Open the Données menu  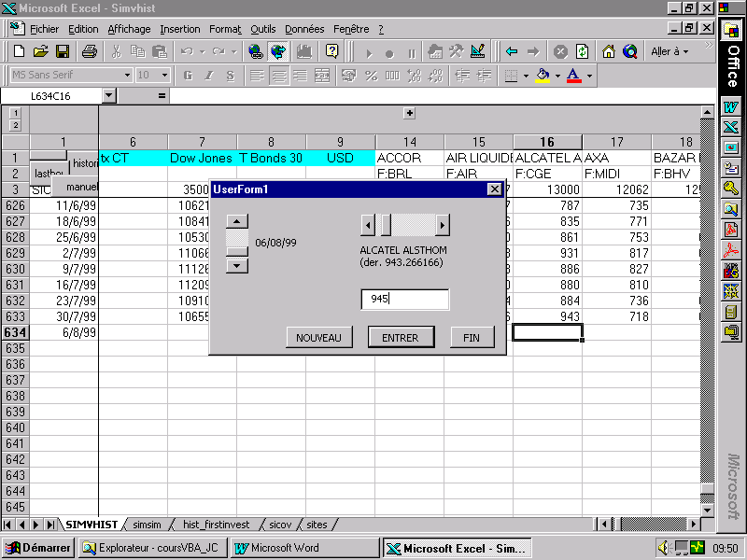[304, 29]
